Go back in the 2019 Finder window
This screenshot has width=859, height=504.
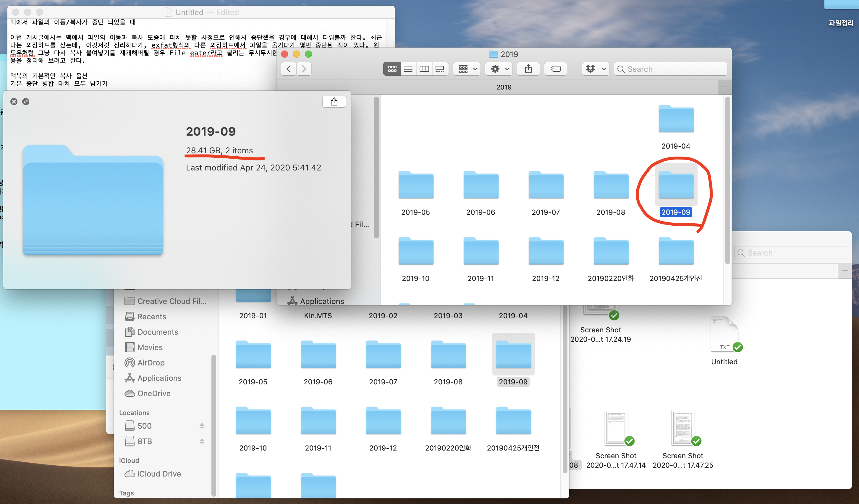pyautogui.click(x=289, y=69)
